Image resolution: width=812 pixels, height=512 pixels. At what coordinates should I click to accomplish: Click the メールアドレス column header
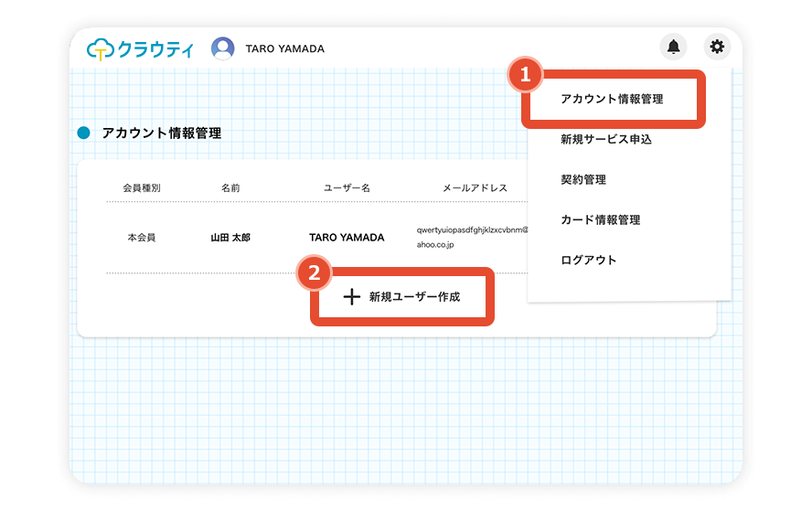pos(475,187)
